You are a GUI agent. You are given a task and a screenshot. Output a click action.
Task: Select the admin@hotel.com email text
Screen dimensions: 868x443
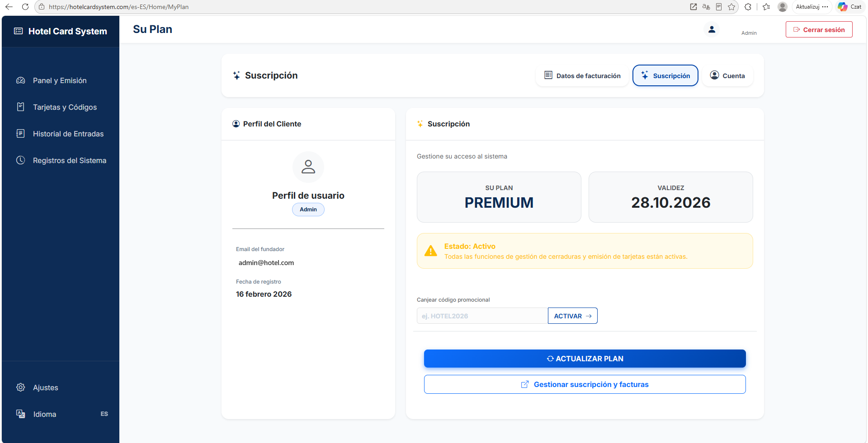tap(266, 263)
